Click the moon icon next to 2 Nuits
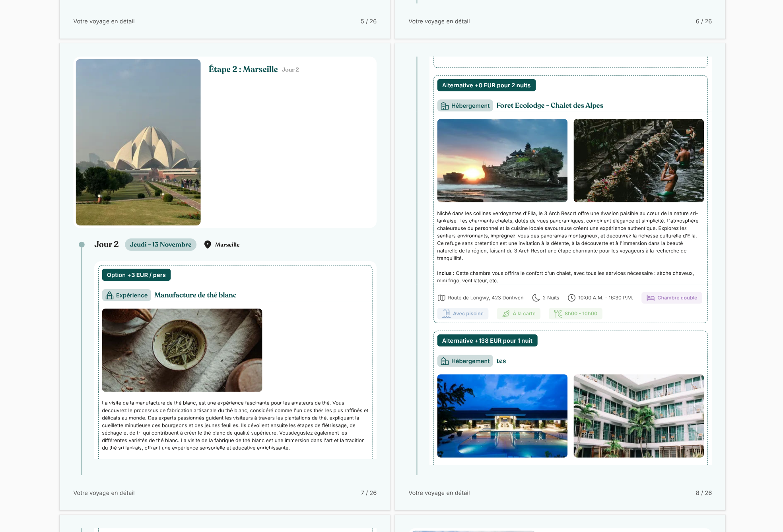 coord(536,298)
